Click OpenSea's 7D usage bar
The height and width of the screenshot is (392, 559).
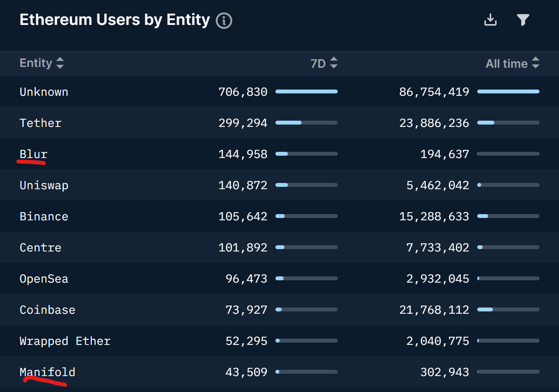[307, 278]
